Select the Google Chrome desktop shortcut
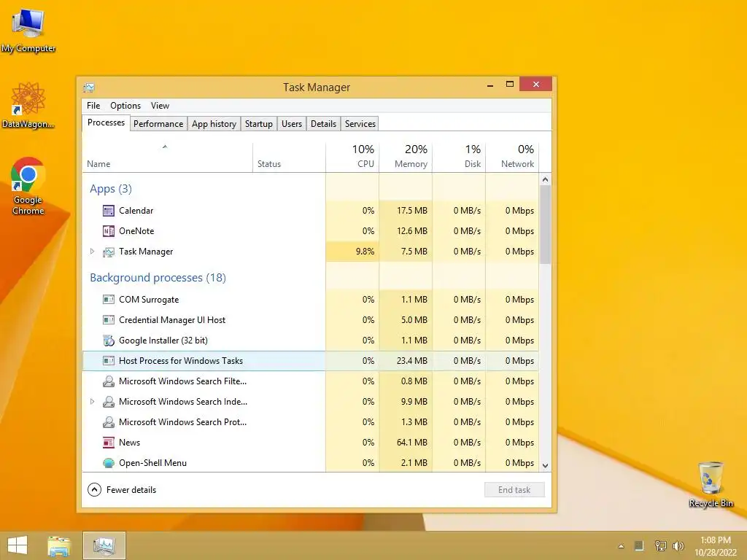Viewport: 747px width, 560px height. [28, 186]
